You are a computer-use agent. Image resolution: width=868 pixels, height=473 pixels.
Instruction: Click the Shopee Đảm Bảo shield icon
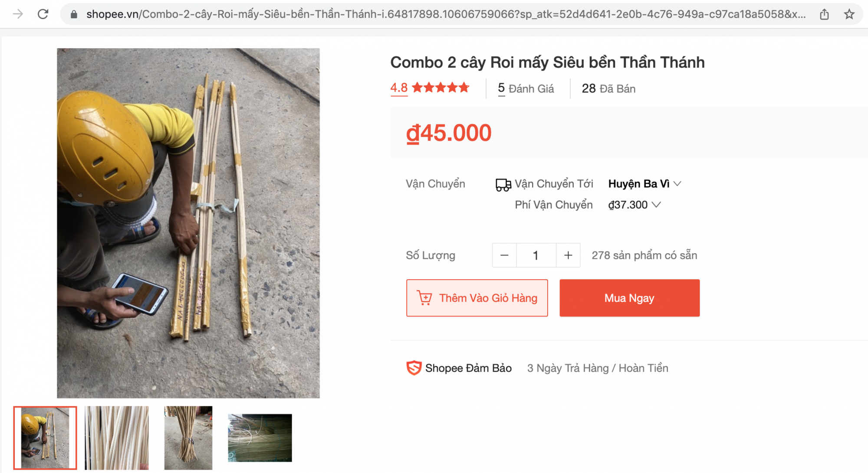click(414, 368)
